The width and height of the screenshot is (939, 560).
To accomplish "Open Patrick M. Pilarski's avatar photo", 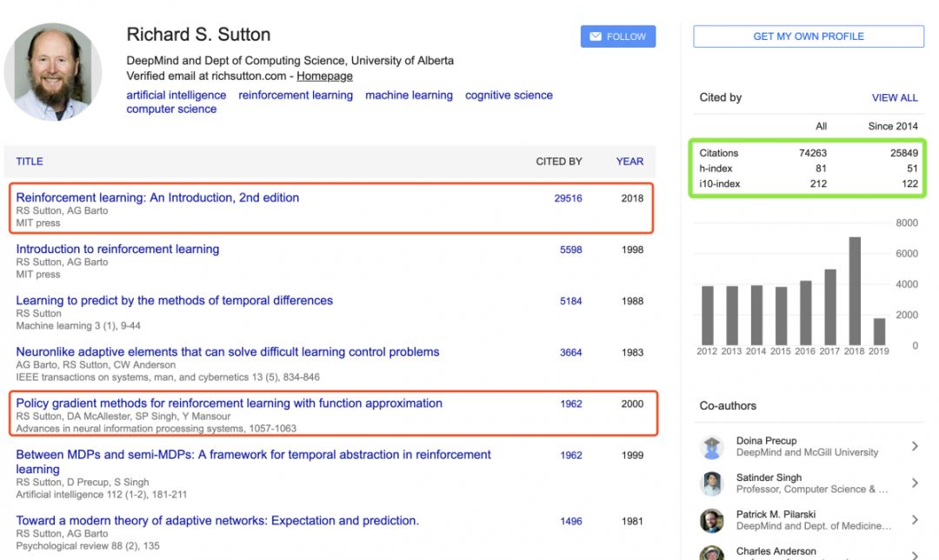I will pyautogui.click(x=712, y=520).
